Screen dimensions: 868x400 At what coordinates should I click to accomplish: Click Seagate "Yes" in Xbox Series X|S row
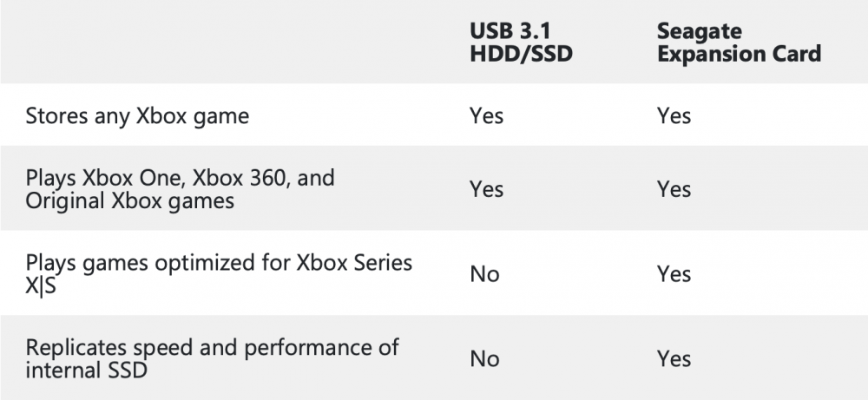674,274
